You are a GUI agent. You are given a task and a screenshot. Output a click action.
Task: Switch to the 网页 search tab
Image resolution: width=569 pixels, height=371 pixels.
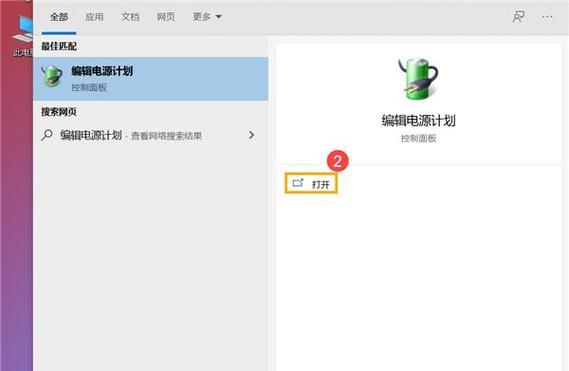tap(166, 17)
